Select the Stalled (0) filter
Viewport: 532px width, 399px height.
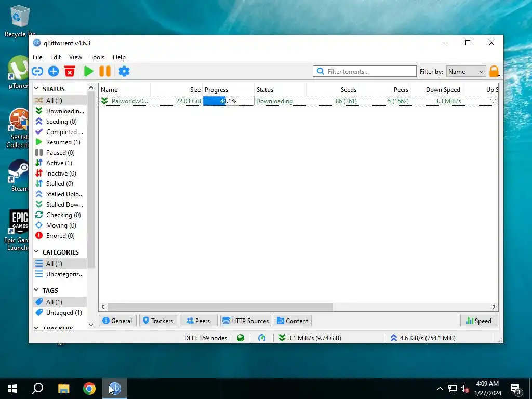point(60,183)
